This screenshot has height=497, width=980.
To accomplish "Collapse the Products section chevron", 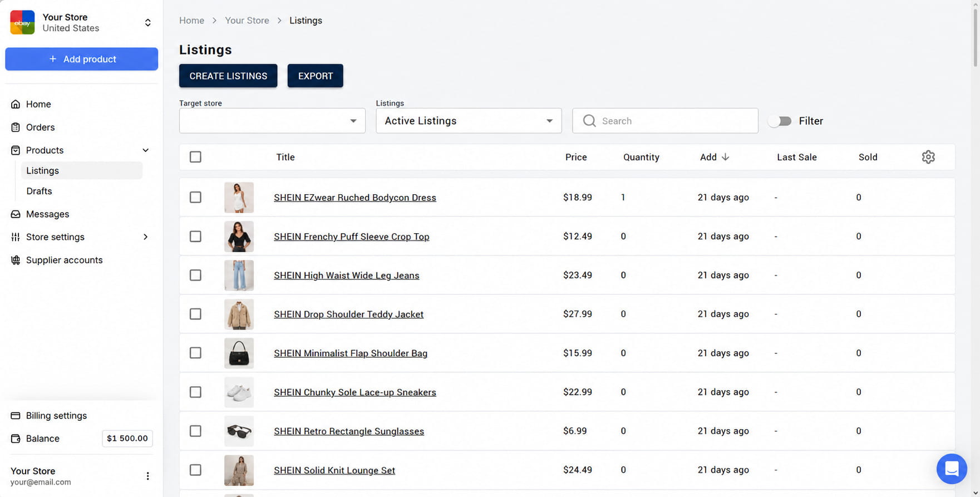I will pyautogui.click(x=145, y=150).
